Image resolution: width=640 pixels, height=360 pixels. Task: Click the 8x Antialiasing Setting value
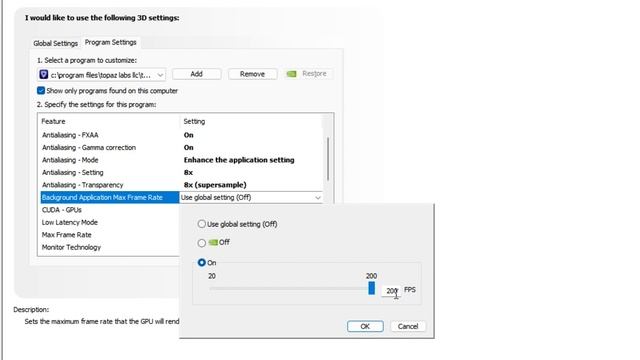[188, 172]
